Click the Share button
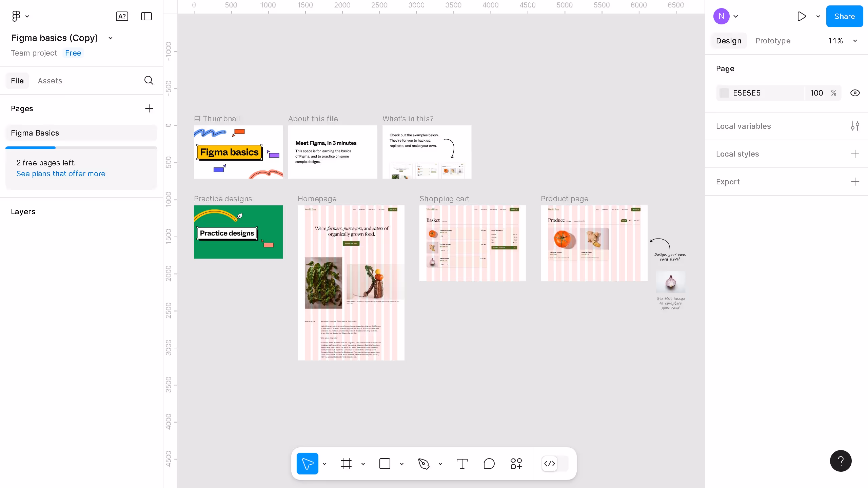The image size is (868, 488). 844,16
